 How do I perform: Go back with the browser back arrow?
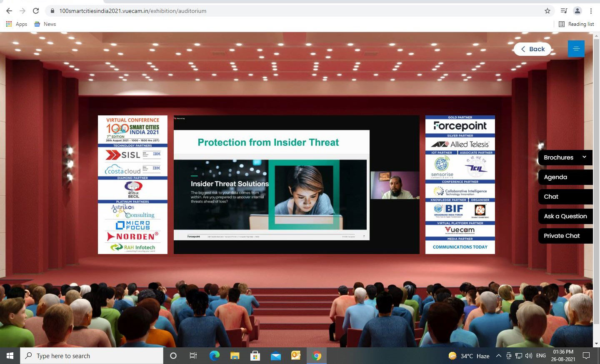coord(9,11)
